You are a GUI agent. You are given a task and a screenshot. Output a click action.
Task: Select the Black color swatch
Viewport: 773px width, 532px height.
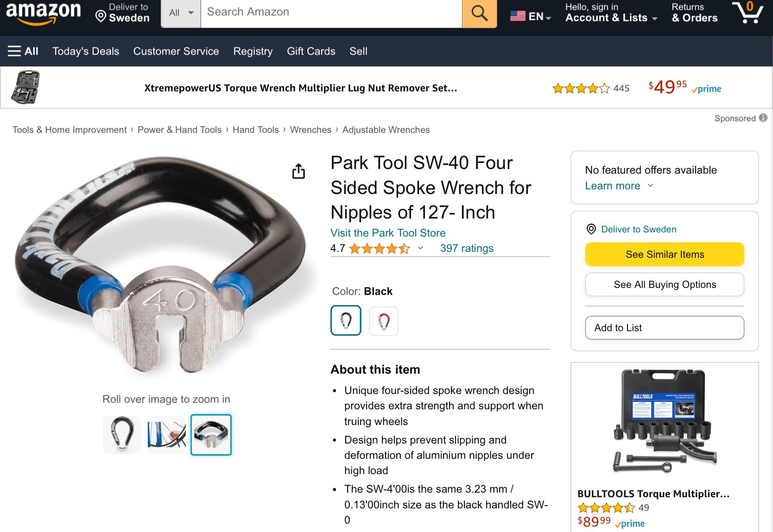(346, 320)
